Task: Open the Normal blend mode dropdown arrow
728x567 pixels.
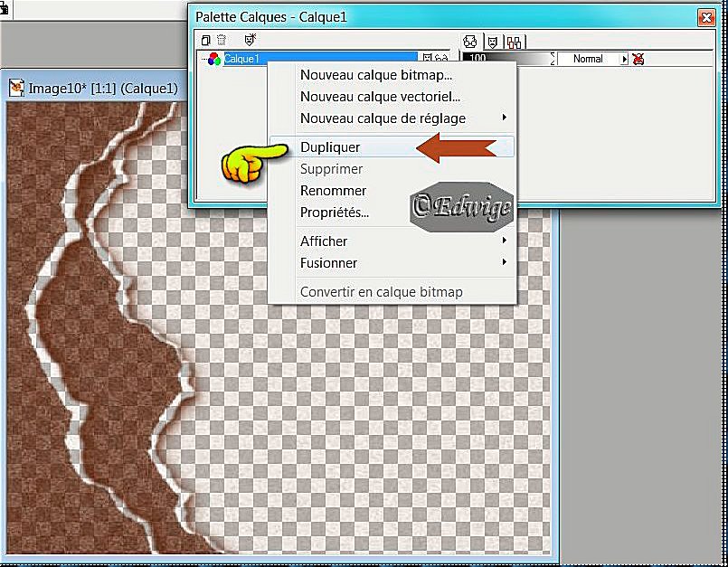Action: [625, 59]
